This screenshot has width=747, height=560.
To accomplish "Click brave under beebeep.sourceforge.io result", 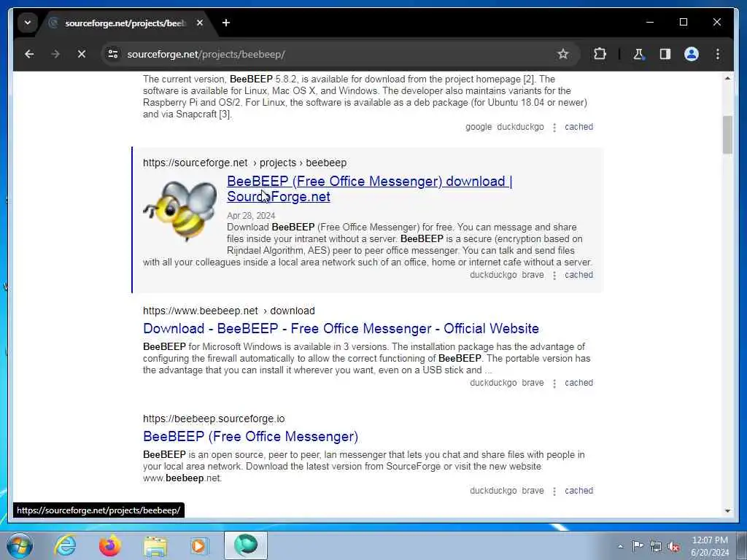I will pos(533,491).
